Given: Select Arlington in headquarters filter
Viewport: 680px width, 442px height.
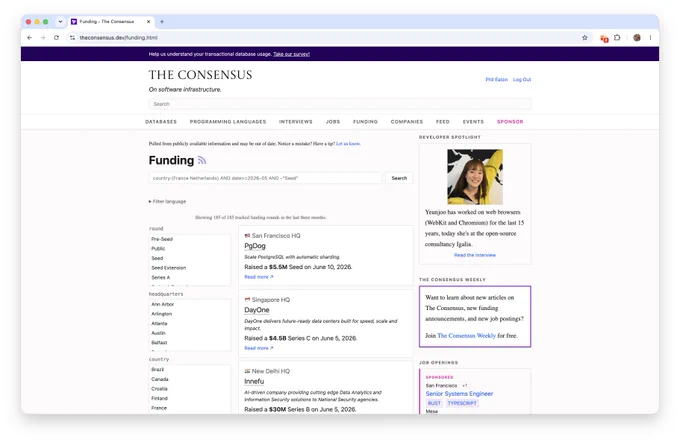Looking at the screenshot, I should [162, 314].
